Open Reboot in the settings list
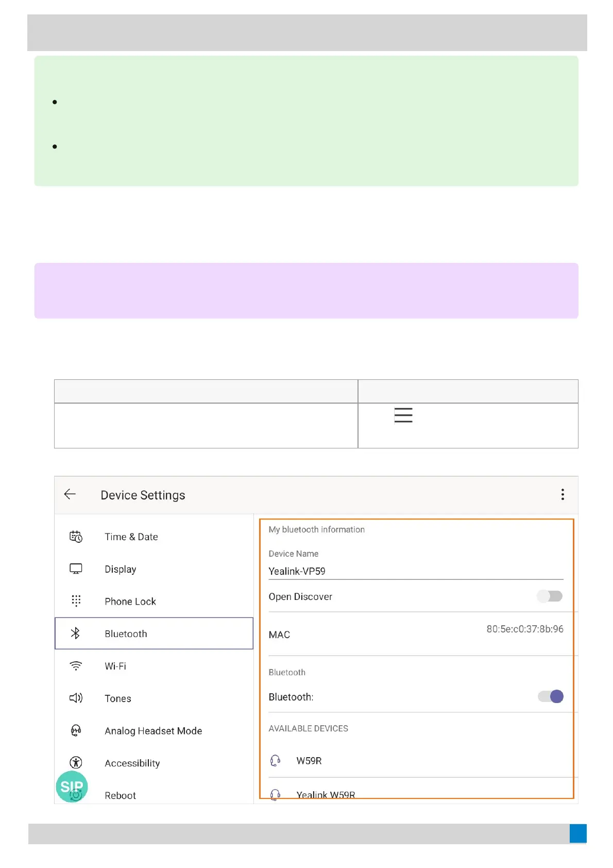The width and height of the screenshot is (613, 868). pyautogui.click(x=120, y=795)
